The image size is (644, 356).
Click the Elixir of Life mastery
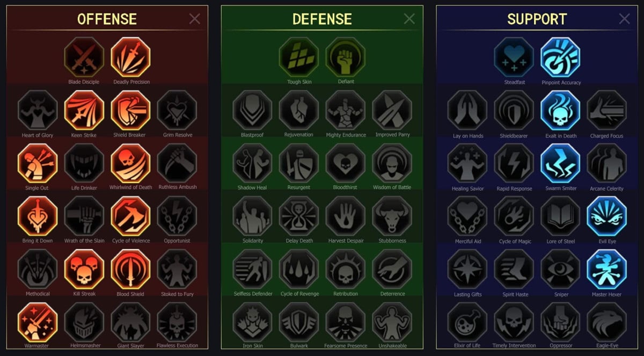pyautogui.click(x=467, y=322)
